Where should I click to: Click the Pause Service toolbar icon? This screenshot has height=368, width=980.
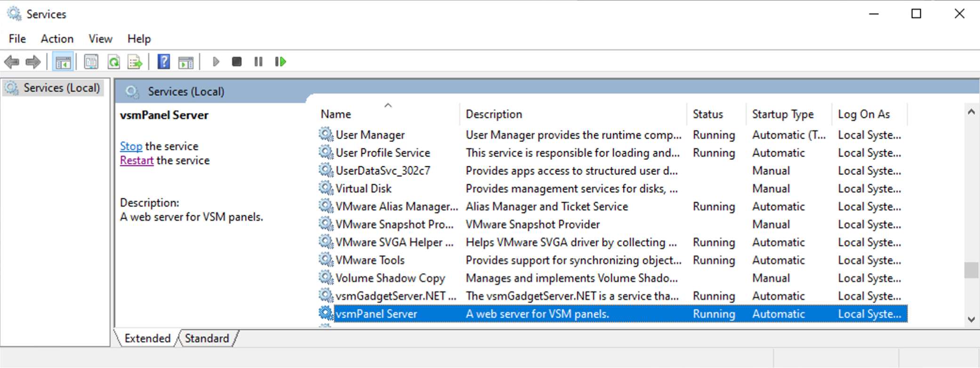pyautogui.click(x=258, y=62)
